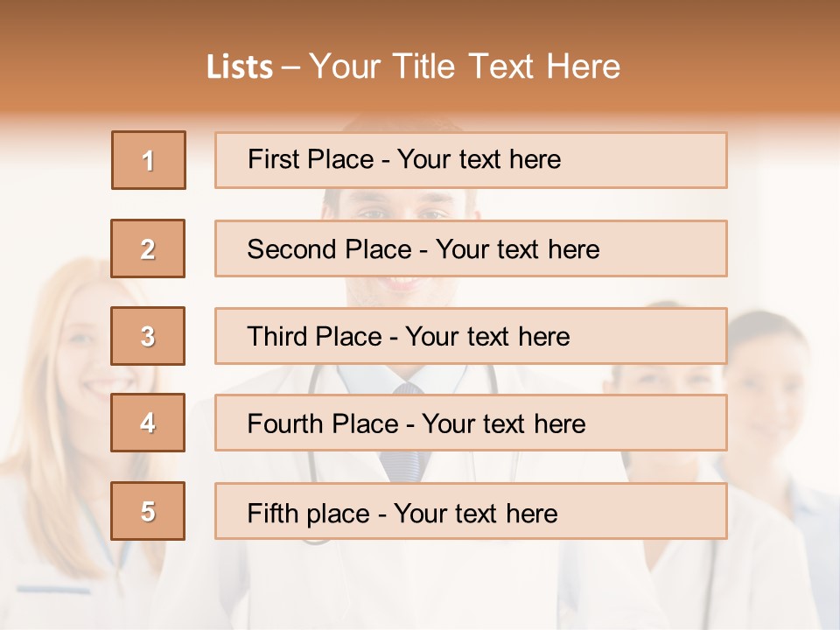Click the Fourth Place text bar
This screenshot has width=840, height=630.
(x=471, y=423)
